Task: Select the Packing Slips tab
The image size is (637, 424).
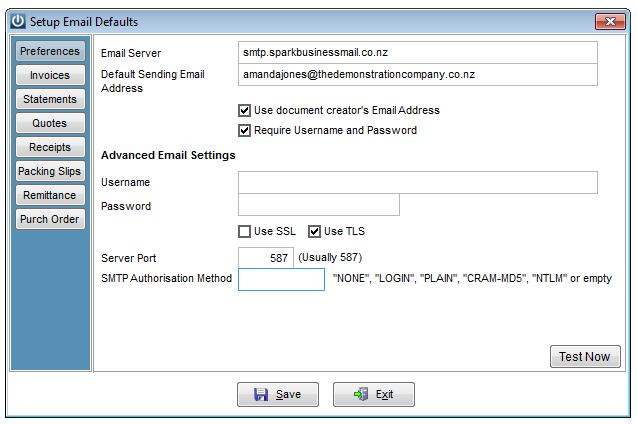Action: pos(50,171)
